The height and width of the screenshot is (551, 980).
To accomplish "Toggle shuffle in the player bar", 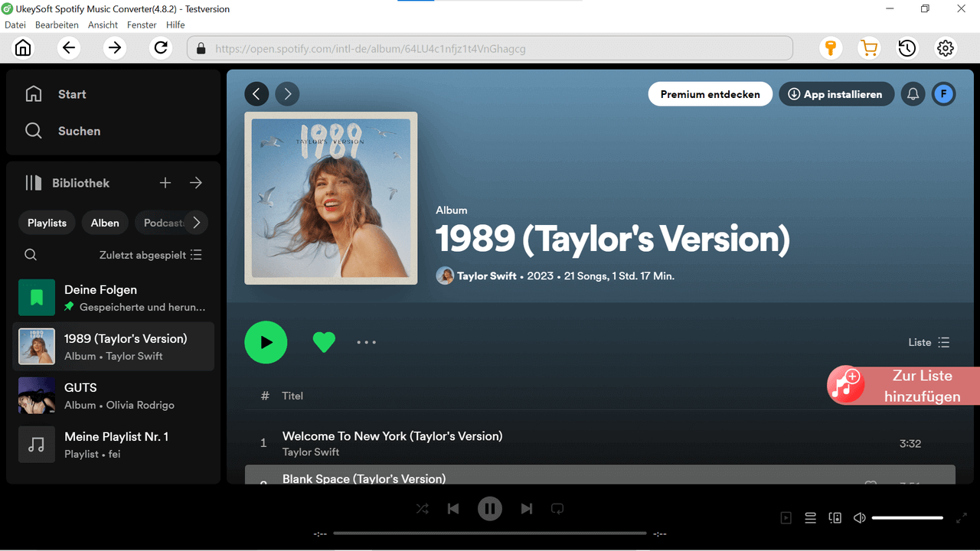I will click(423, 509).
